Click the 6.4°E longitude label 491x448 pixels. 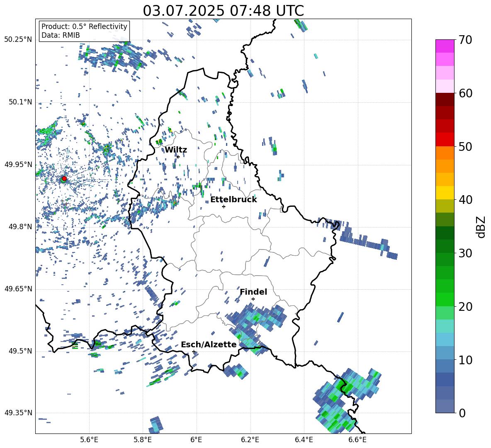[x=304, y=440]
